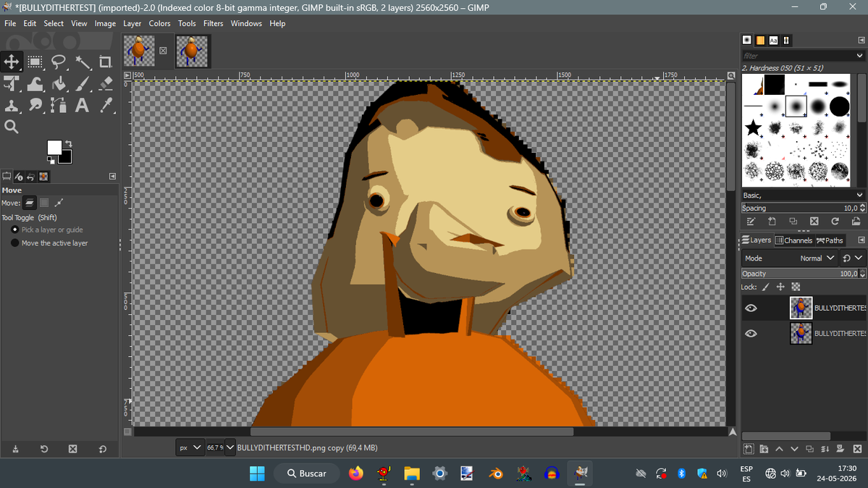Select the Smudge tool

click(35, 105)
